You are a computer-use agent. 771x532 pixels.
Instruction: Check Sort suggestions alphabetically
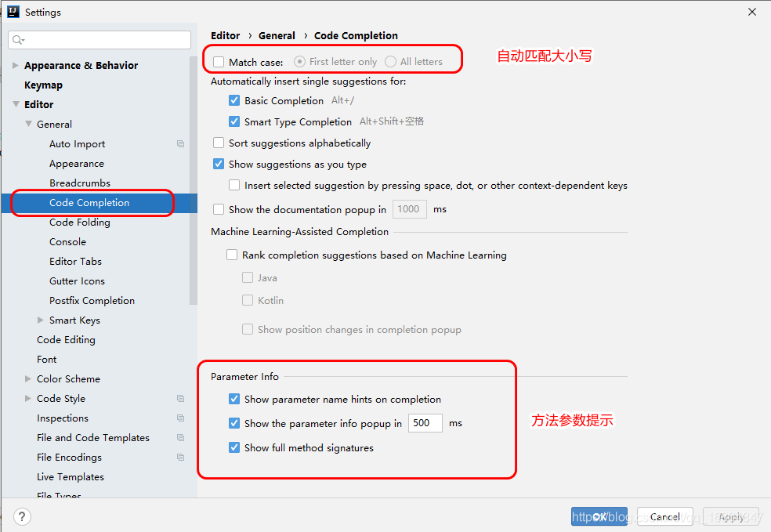219,143
